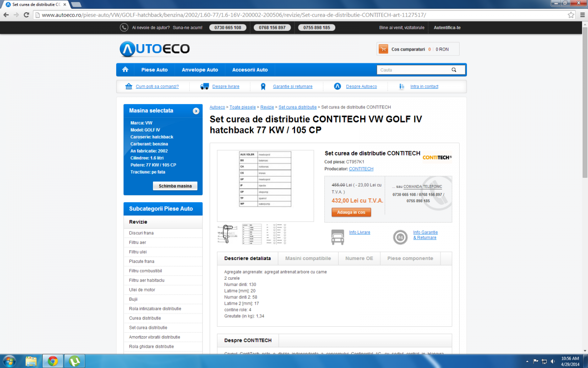Click the phone icon beside help text
The height and width of the screenshot is (368, 588).
124,27
